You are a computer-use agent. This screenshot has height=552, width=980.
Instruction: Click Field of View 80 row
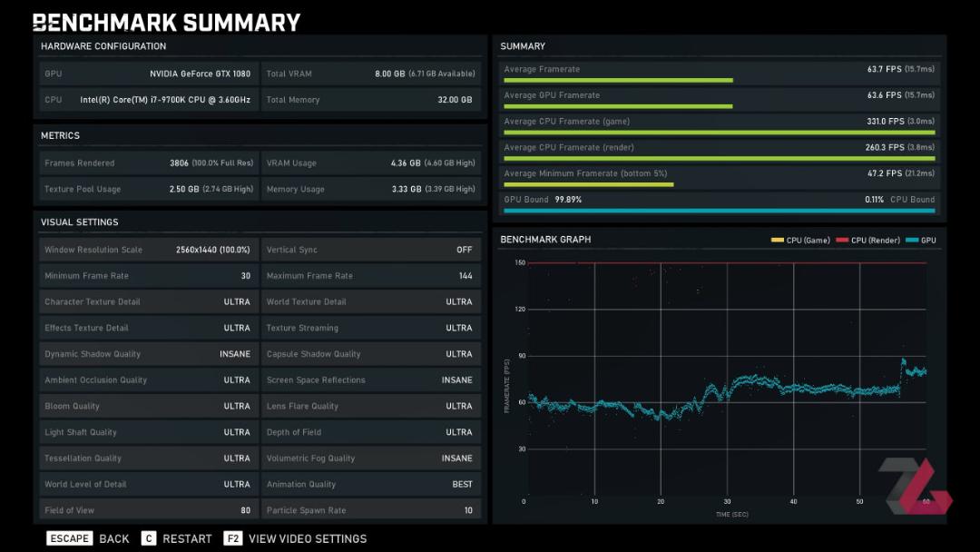(x=149, y=510)
